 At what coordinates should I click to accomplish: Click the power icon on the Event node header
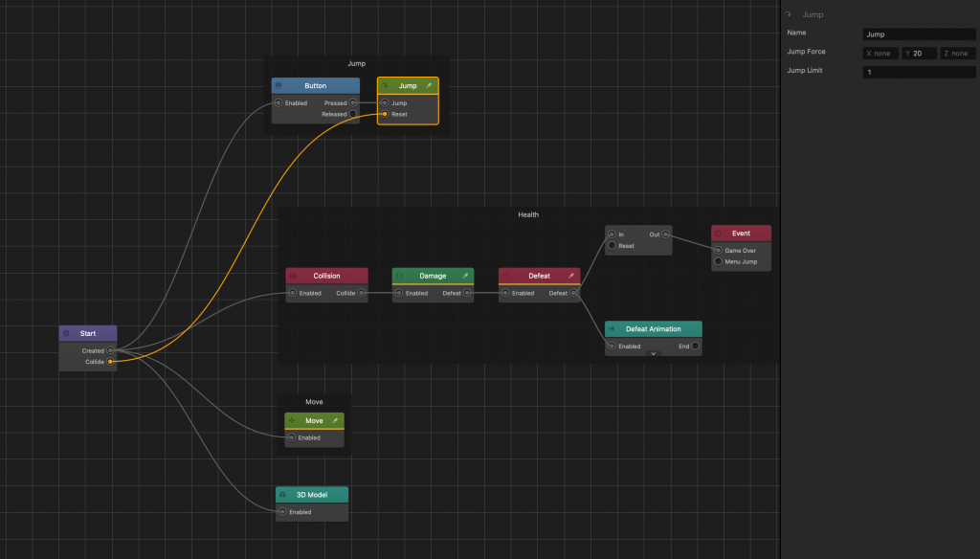point(718,233)
